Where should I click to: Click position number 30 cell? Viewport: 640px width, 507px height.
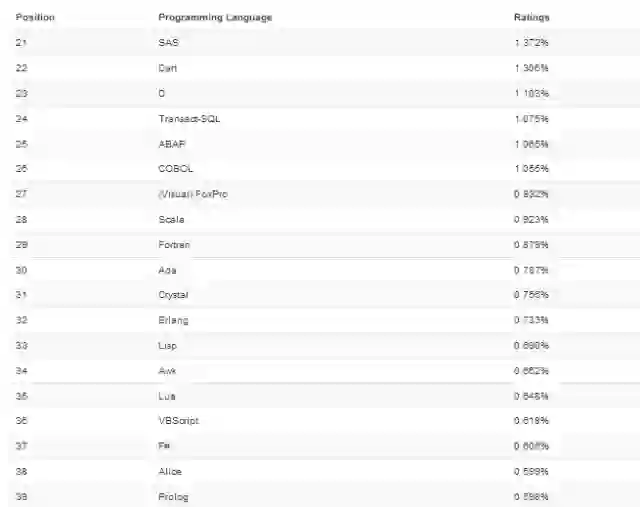[22, 270]
